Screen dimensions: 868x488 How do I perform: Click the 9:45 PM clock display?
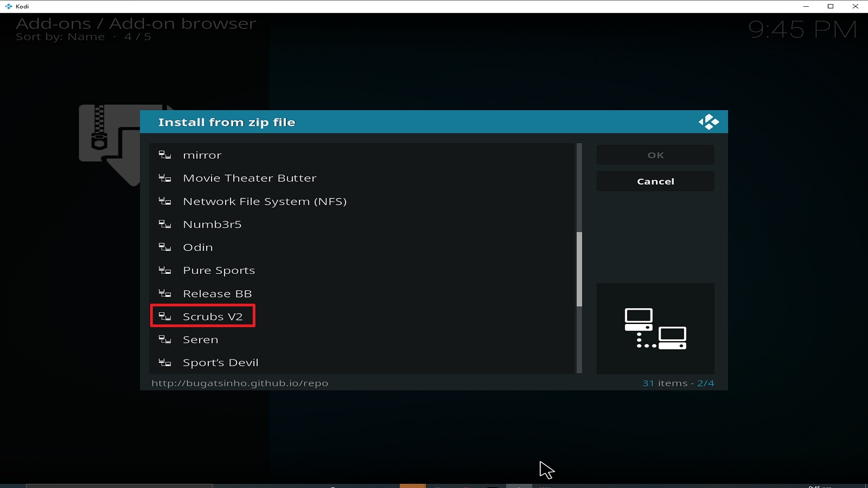pos(802,30)
